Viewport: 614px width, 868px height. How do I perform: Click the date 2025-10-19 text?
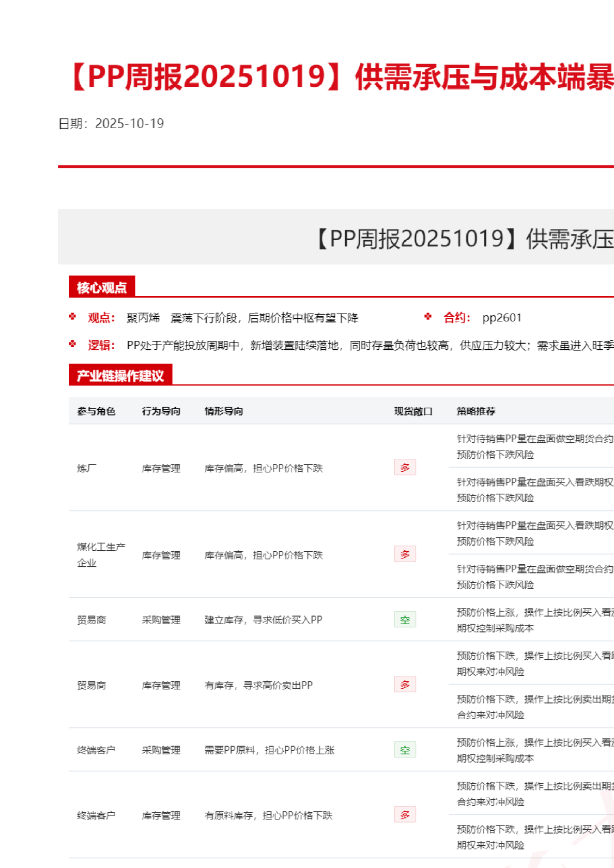point(129,123)
